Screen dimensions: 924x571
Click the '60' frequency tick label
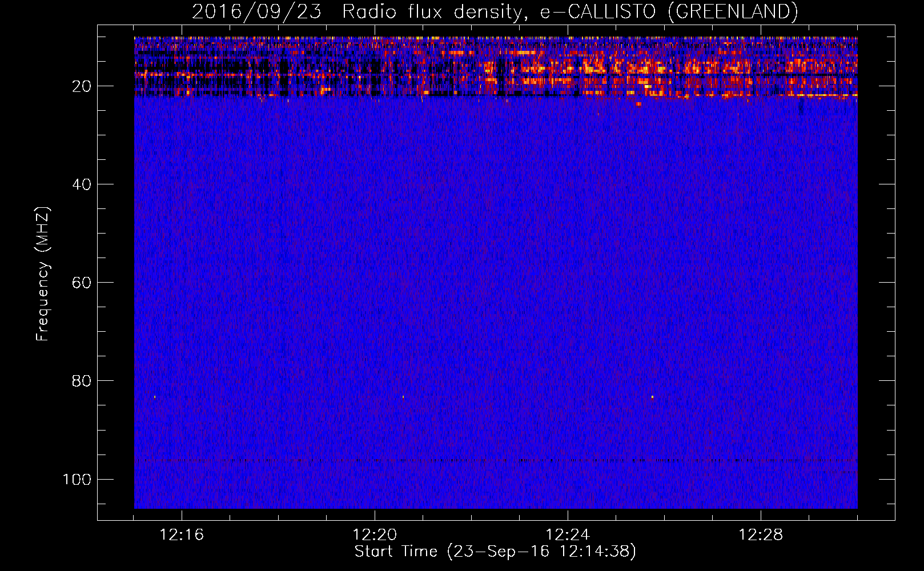(x=82, y=283)
